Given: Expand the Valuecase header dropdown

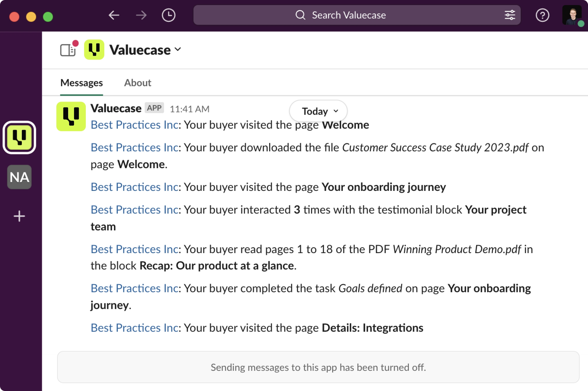Looking at the screenshot, I should click(178, 50).
